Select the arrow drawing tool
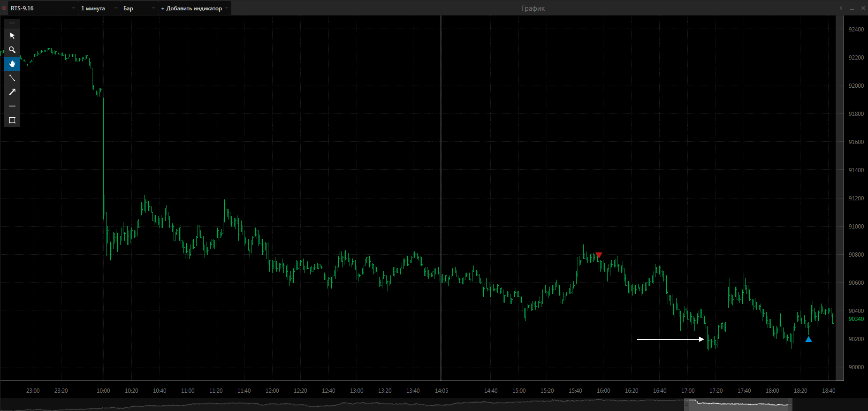This screenshot has width=868, height=411. pos(12,92)
